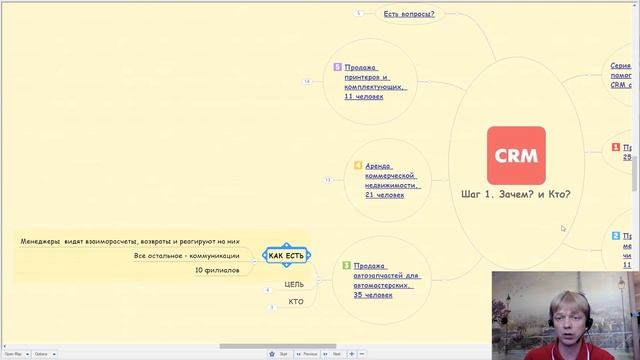Click the green number 3 priority icon
640x360 pixels.
[347, 265]
